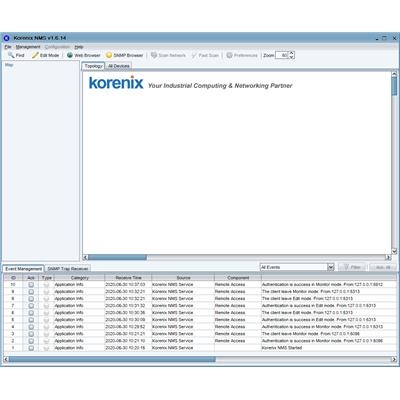Launch the SNMP Browser tool
The height and width of the screenshot is (400, 400).
click(124, 55)
